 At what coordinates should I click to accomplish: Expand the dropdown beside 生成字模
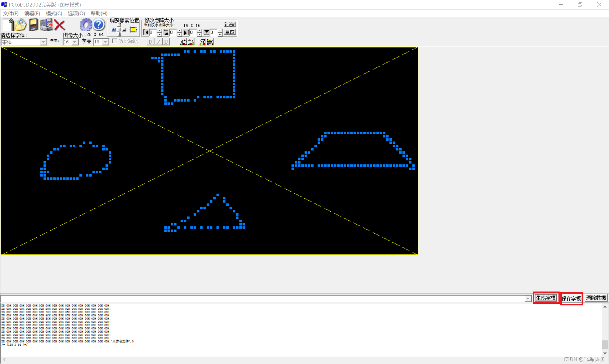527,299
